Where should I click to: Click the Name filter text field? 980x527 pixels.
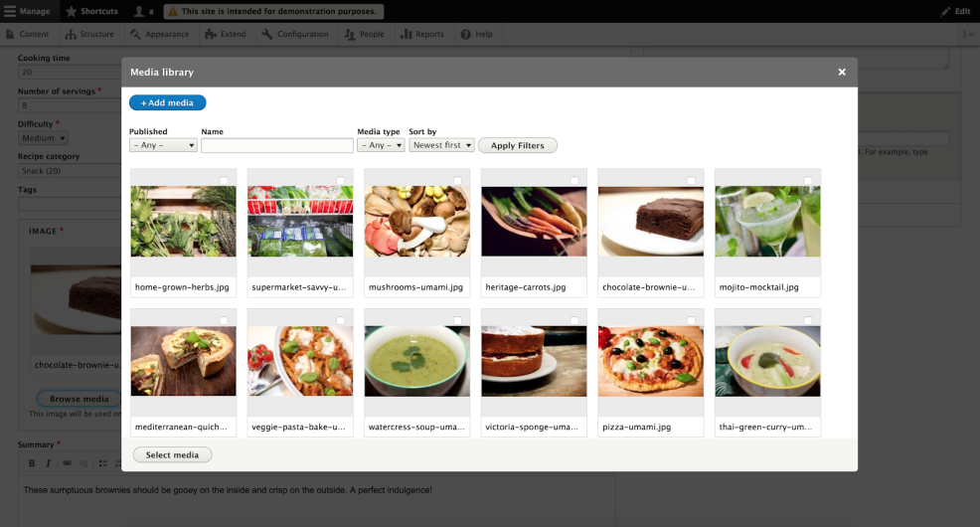(x=277, y=145)
